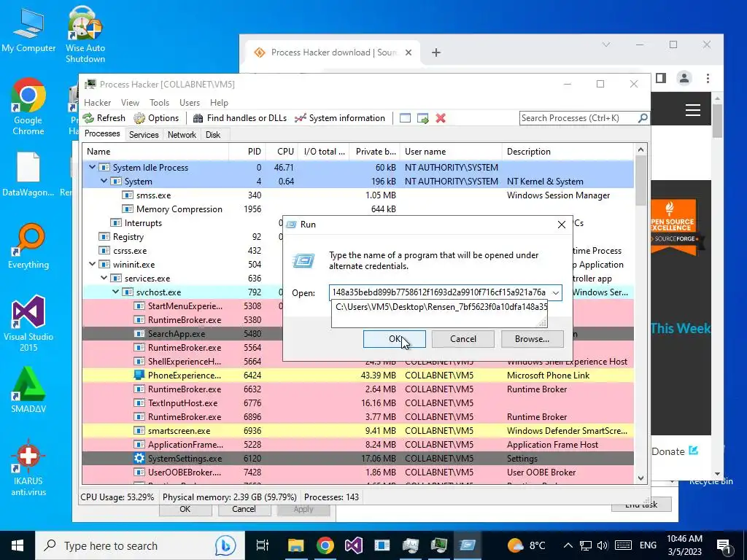Open the Users menu
The width and height of the screenshot is (747, 560).
point(190,102)
